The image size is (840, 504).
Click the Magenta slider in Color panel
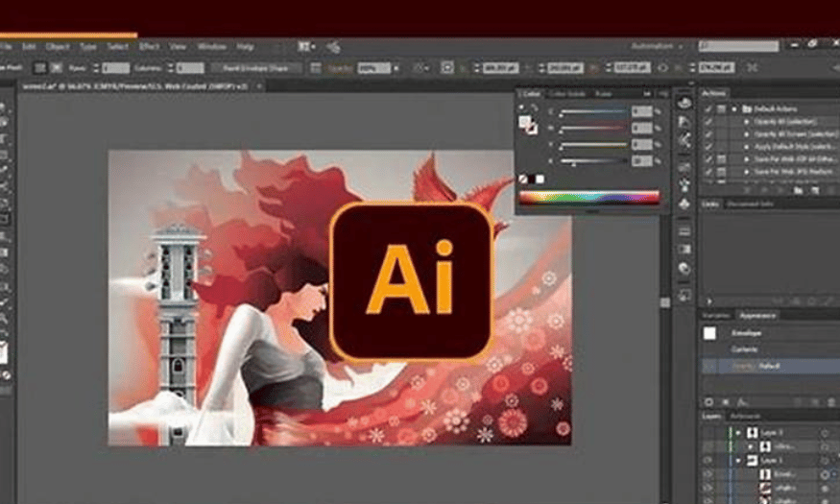tap(593, 129)
